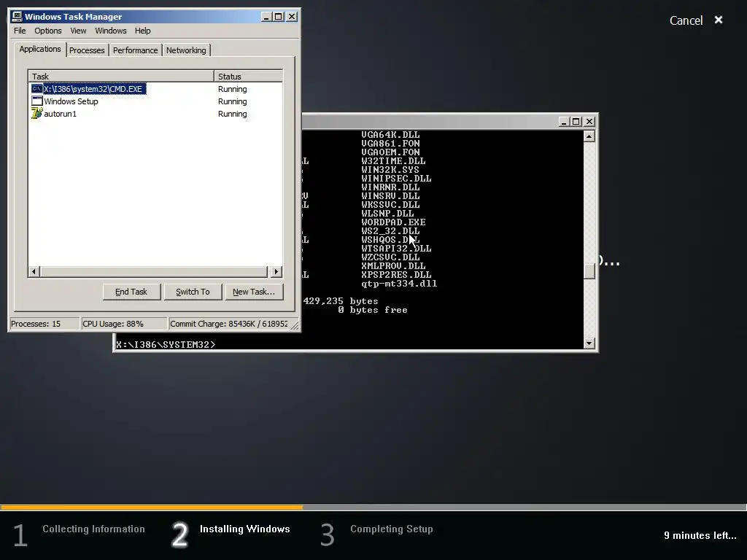Click the Windows Setup task icon

click(36, 101)
